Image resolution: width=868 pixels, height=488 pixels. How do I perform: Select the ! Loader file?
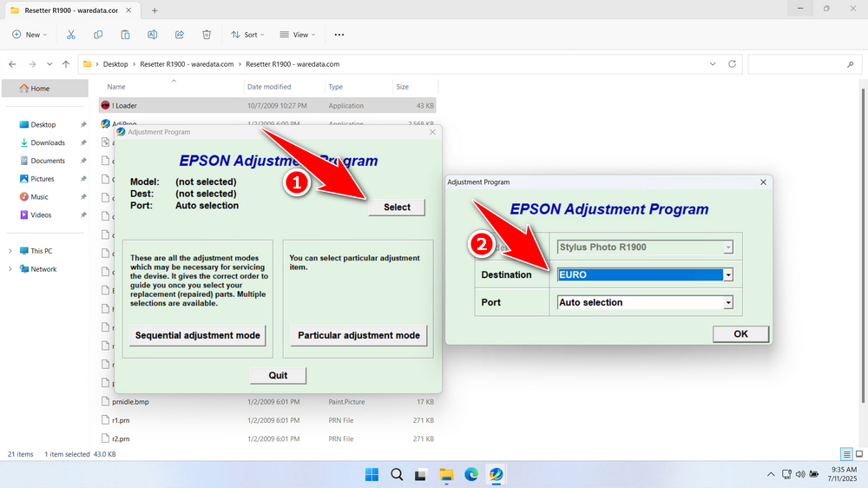[268, 106]
